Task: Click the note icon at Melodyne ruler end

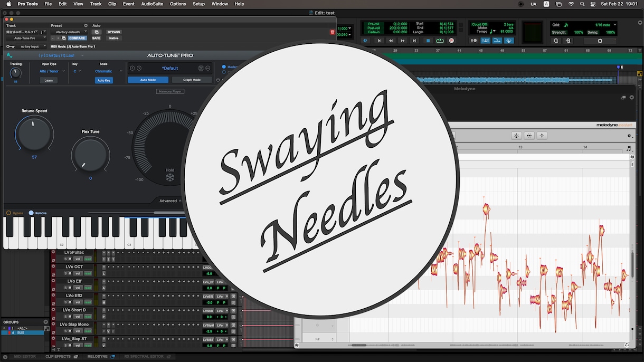Action: (629, 149)
